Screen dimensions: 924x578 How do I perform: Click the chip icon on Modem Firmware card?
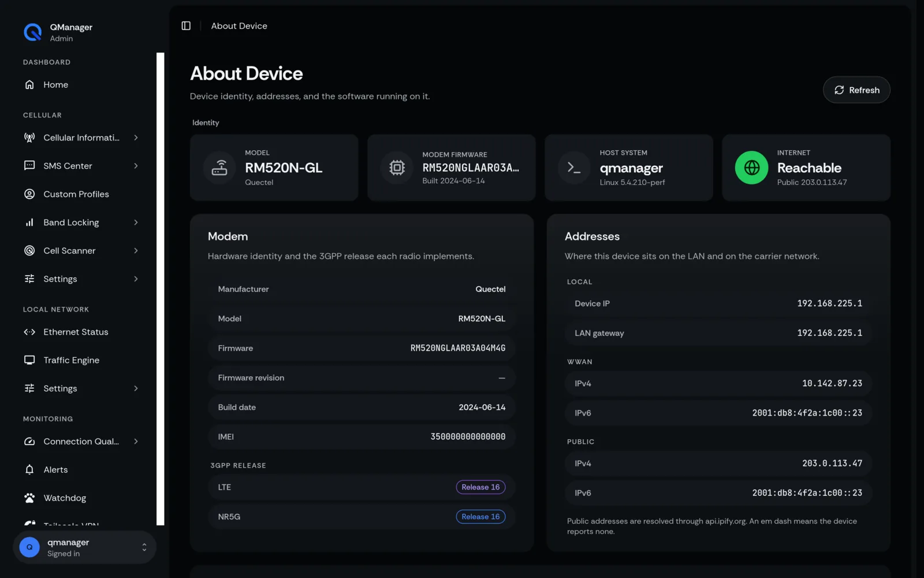point(397,168)
